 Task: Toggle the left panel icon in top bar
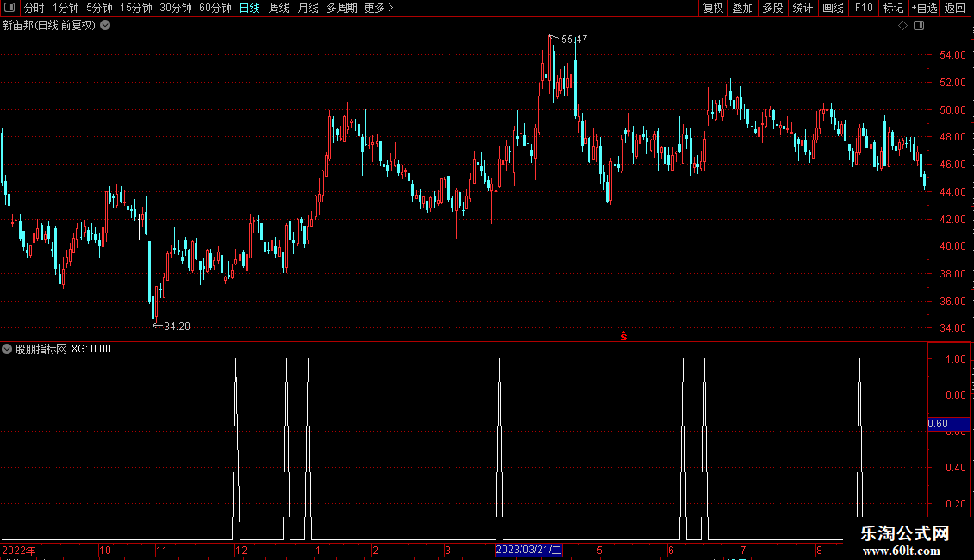(x=9, y=8)
